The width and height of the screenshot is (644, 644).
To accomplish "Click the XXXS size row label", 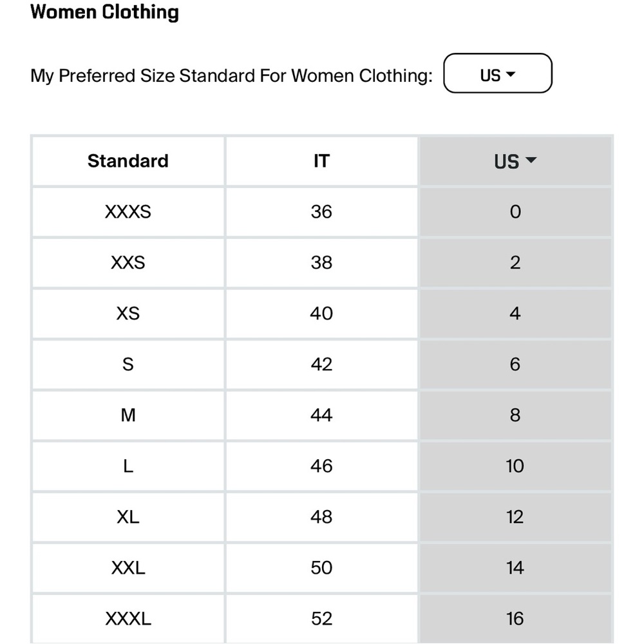I will click(x=128, y=212).
